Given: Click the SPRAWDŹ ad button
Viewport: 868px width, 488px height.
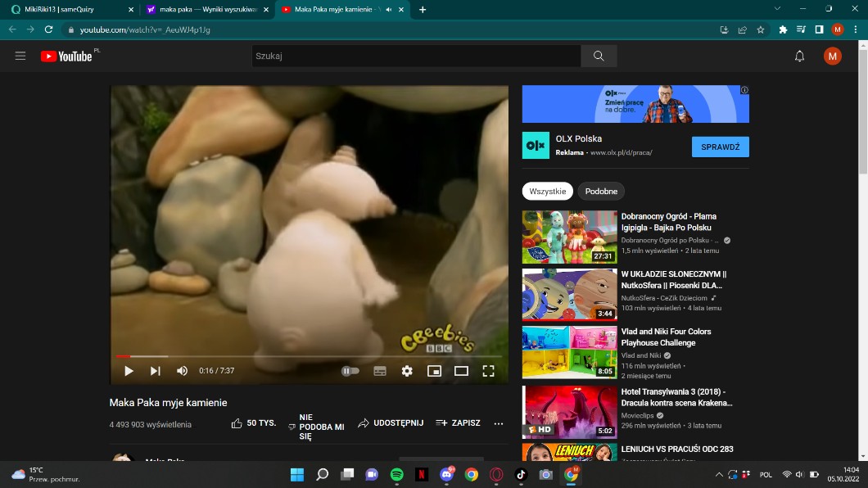Looking at the screenshot, I should coord(720,147).
